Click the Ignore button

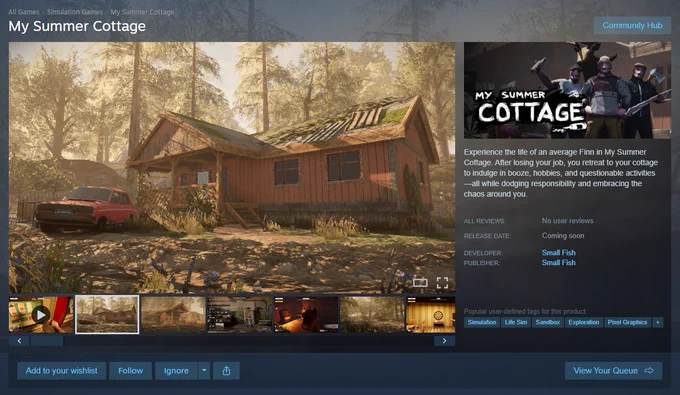click(176, 371)
